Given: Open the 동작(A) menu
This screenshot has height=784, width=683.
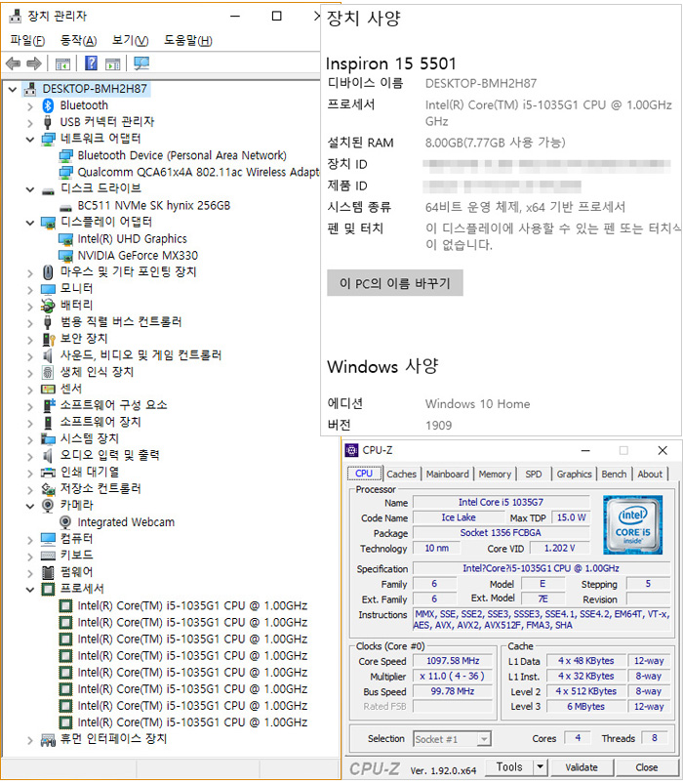Looking at the screenshot, I should click(78, 40).
